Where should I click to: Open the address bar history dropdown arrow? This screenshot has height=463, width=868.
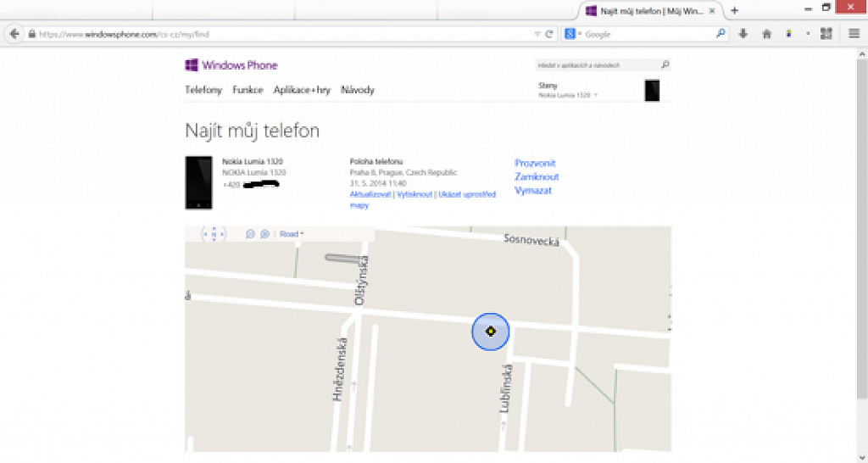point(537,34)
